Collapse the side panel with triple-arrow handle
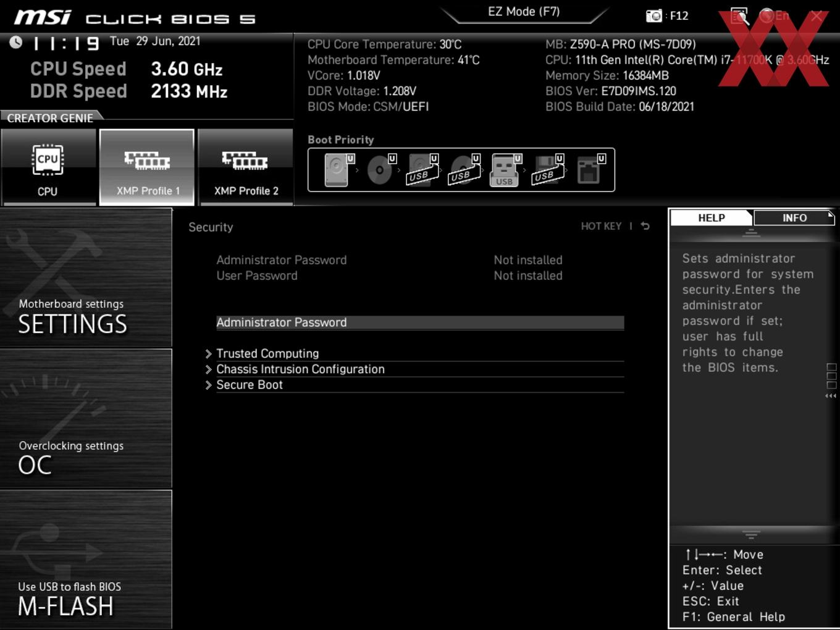 (831, 396)
